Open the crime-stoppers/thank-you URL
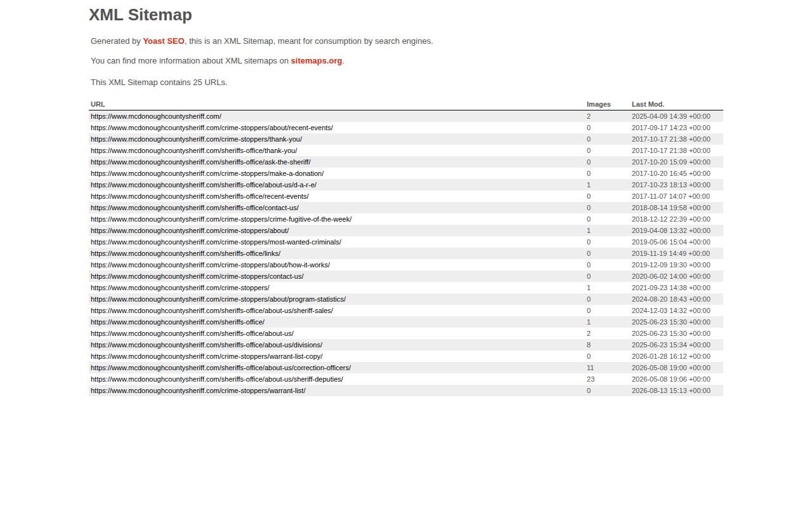The height and width of the screenshot is (508, 812). coord(196,139)
